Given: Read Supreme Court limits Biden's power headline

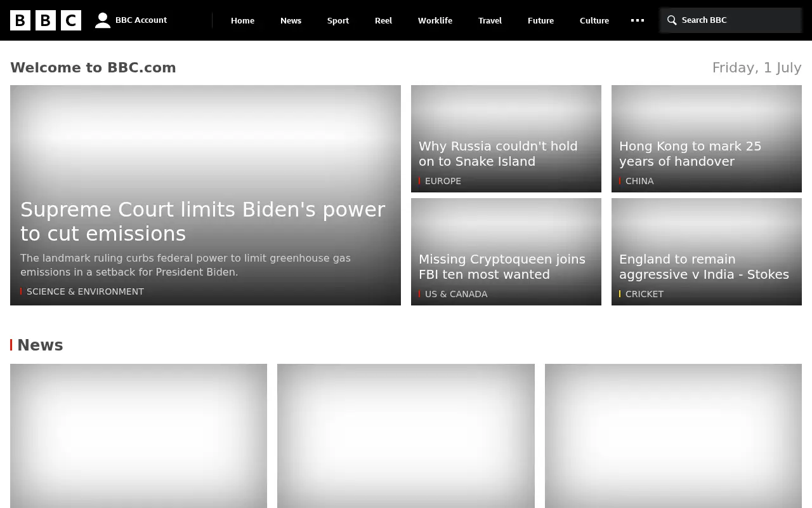Looking at the screenshot, I should 203,222.
